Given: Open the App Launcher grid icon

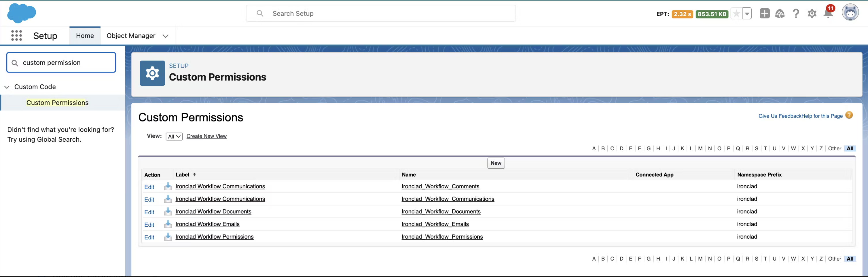Looking at the screenshot, I should tap(16, 35).
